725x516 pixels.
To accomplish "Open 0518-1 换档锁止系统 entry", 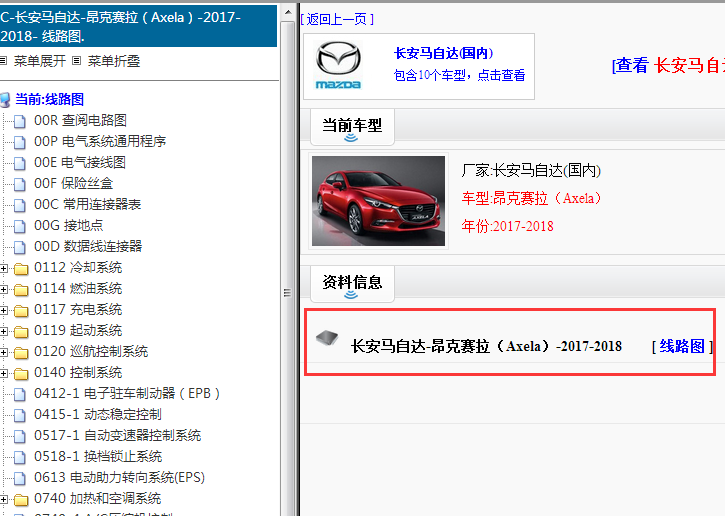I will pyautogui.click(x=98, y=456).
